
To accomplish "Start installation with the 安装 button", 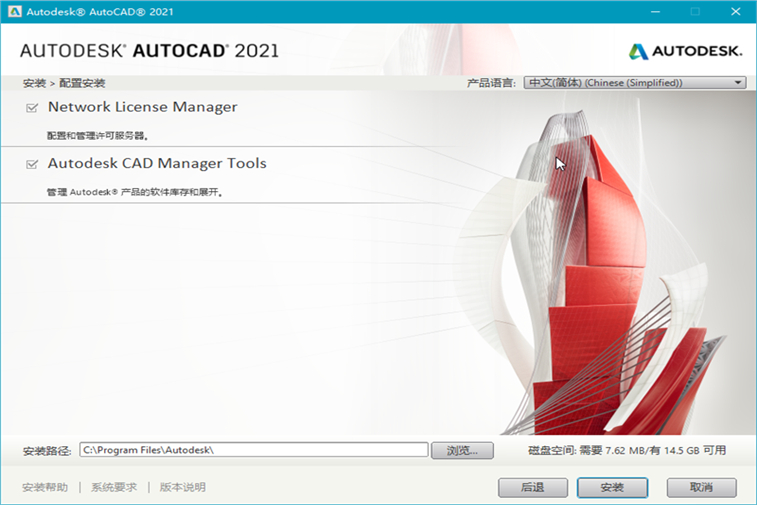I will pyautogui.click(x=612, y=488).
